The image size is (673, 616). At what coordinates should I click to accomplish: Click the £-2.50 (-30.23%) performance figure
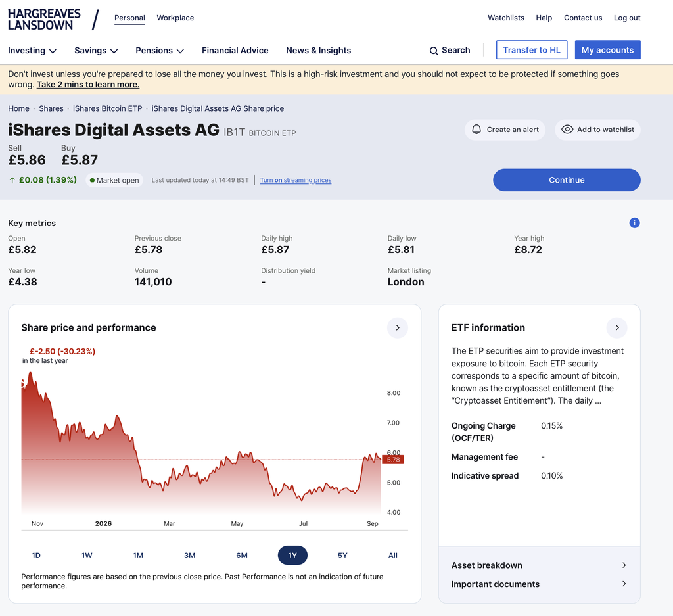[x=62, y=352]
